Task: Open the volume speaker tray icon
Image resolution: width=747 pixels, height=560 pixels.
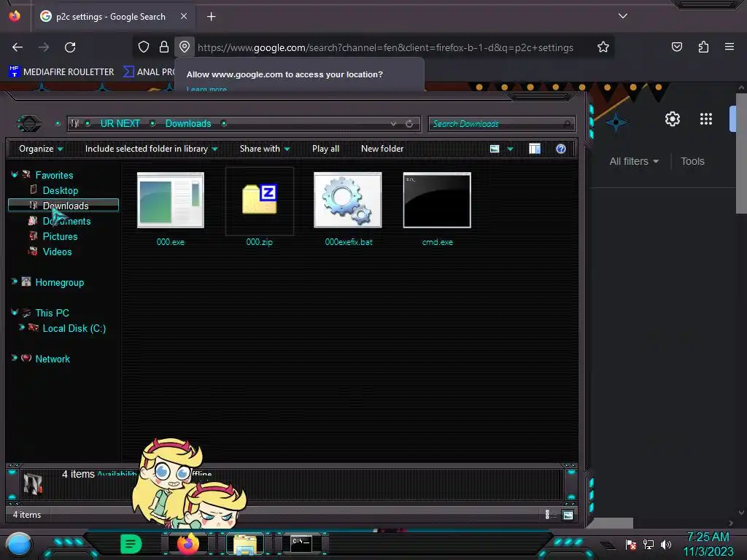Action: pyautogui.click(x=665, y=544)
